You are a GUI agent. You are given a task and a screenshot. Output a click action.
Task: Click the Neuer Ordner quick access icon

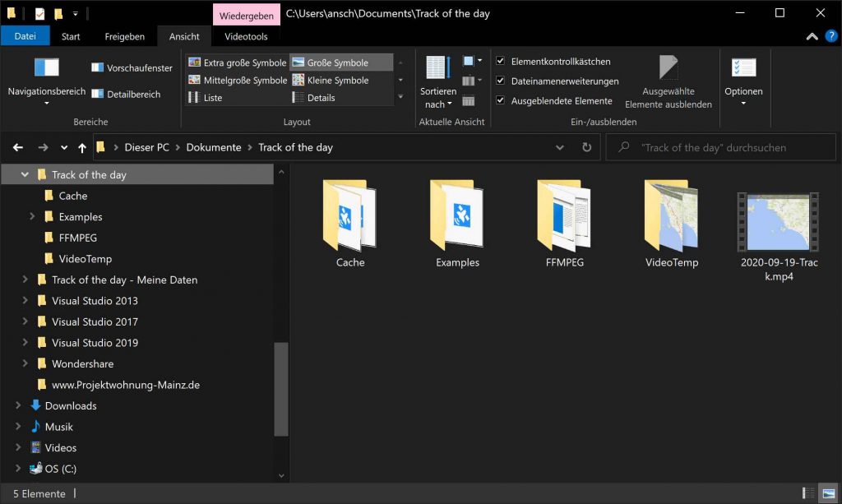tap(58, 13)
